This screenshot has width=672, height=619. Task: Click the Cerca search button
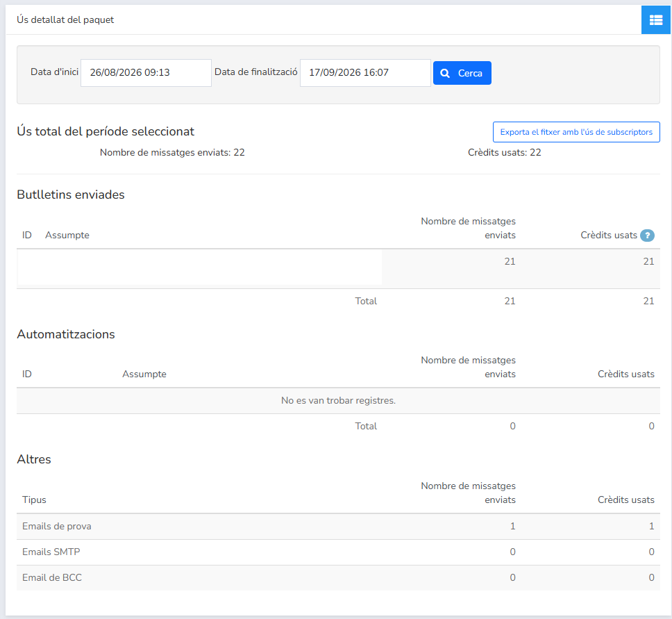[462, 73]
